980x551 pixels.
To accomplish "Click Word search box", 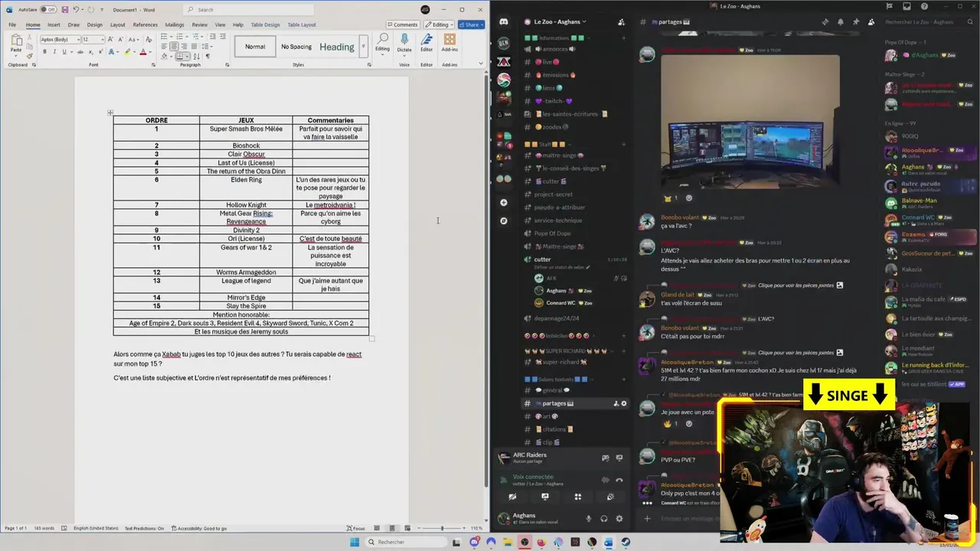I will click(x=249, y=9).
